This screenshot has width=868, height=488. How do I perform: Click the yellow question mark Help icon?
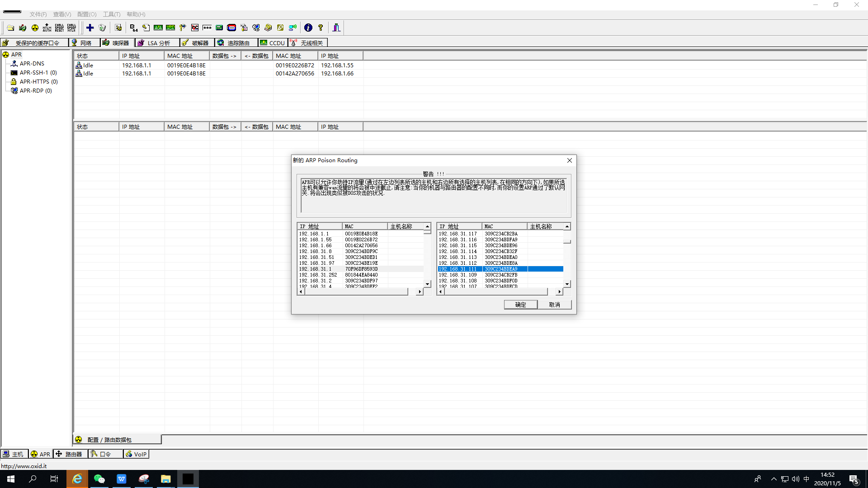coord(321,28)
